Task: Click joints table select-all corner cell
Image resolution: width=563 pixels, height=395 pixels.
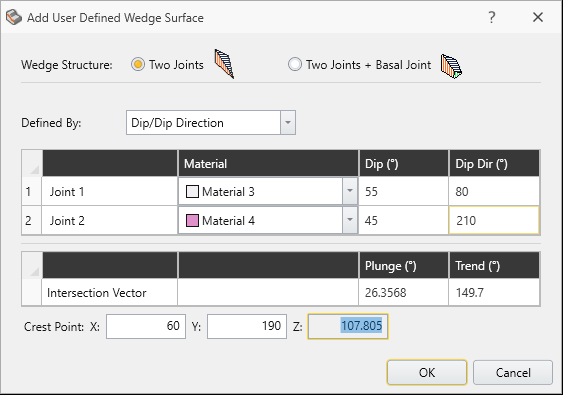Action: [x=32, y=164]
